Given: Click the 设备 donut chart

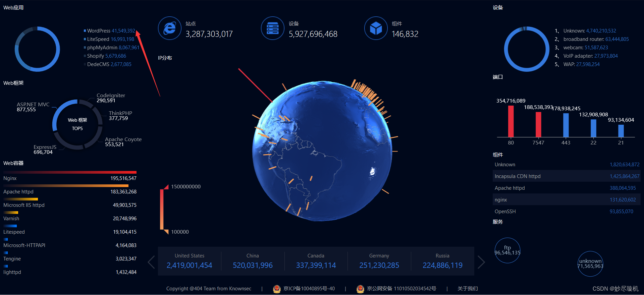Looking at the screenshot, I should point(527,49).
